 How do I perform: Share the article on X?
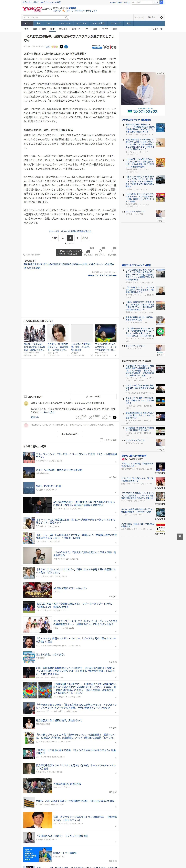(x=61, y=47)
